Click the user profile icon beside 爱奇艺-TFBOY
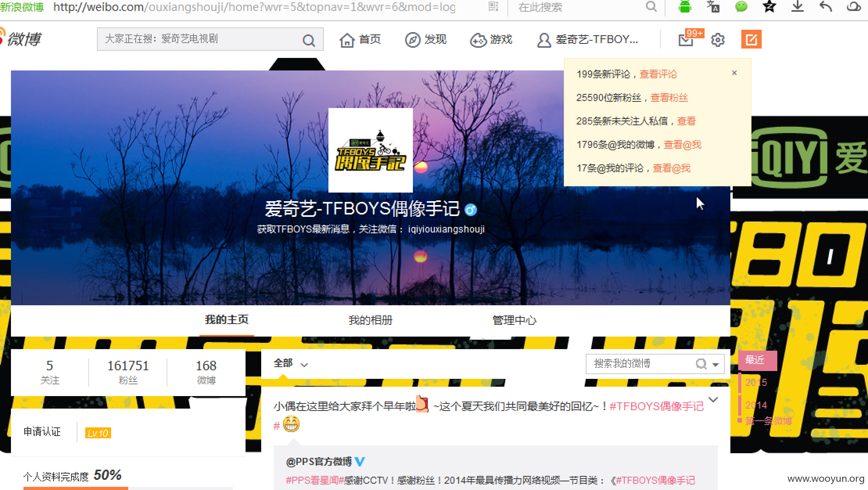The height and width of the screenshot is (490, 868). click(x=544, y=40)
